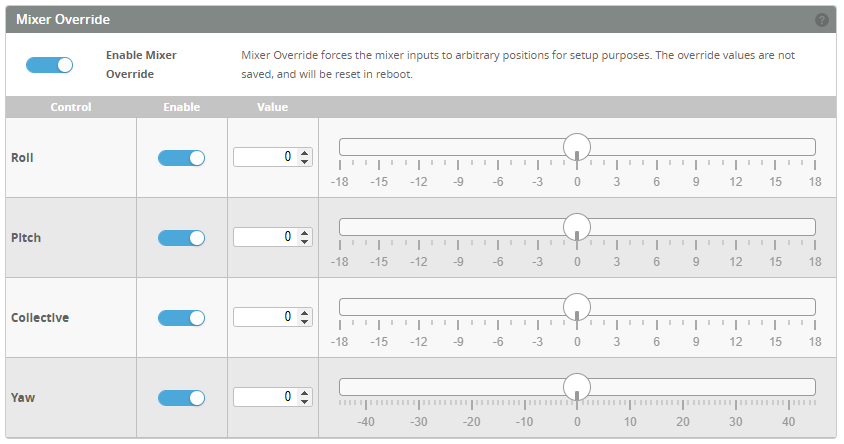Increase Yaw value with up arrow

[x=305, y=393]
